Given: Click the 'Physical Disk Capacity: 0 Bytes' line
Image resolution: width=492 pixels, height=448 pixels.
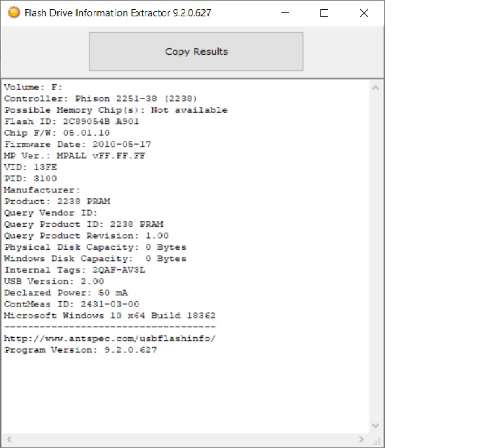Looking at the screenshot, I should pos(95,247).
